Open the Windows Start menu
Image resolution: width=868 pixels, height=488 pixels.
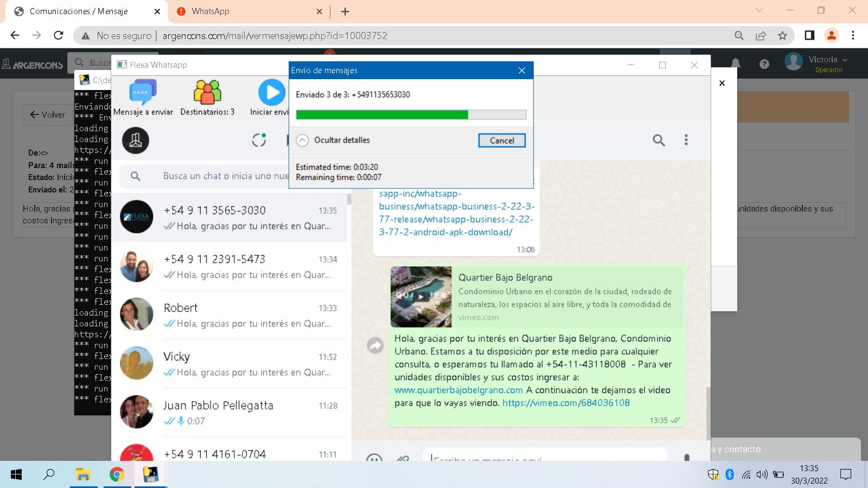coord(16,475)
